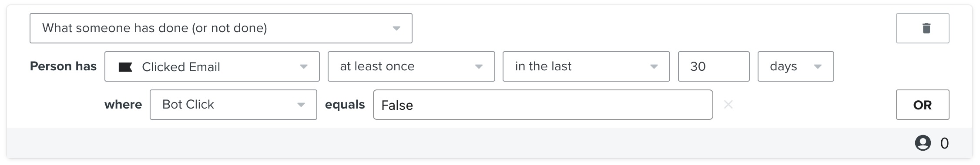Click the OR button

[x=923, y=105]
